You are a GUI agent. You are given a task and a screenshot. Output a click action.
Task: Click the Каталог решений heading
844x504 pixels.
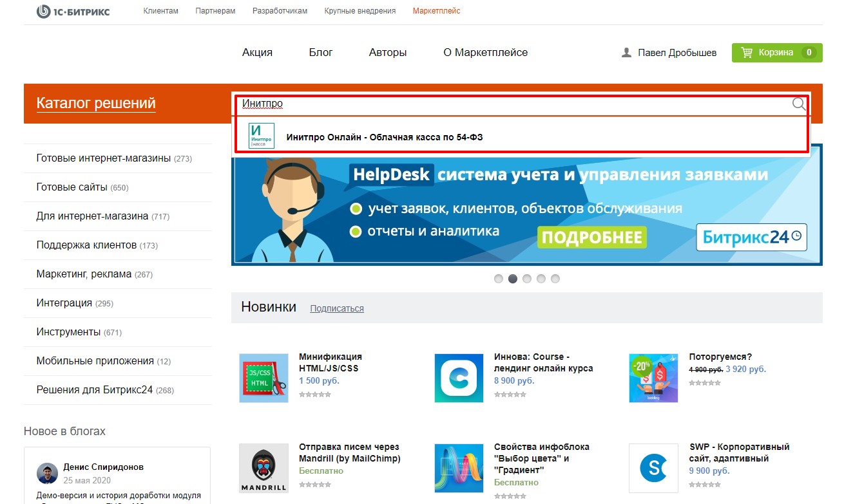96,103
